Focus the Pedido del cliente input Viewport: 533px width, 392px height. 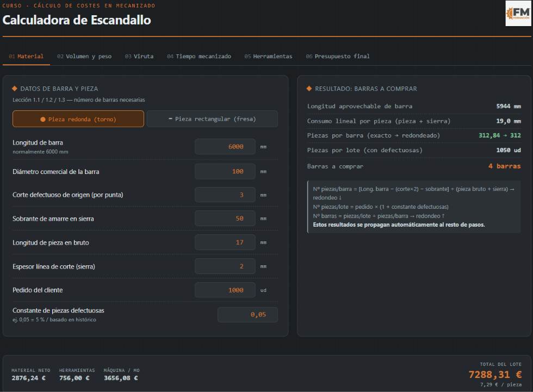225,290
